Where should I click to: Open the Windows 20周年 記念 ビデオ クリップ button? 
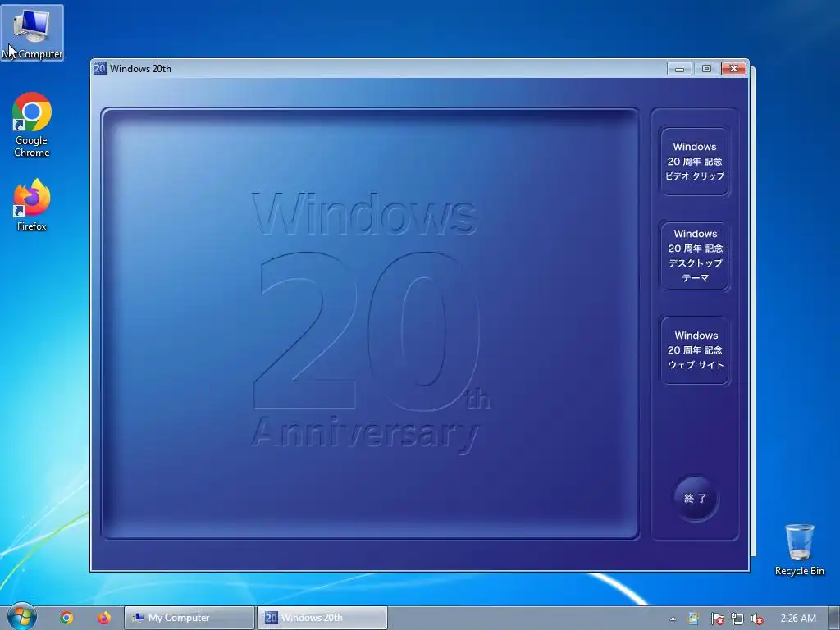pyautogui.click(x=695, y=162)
